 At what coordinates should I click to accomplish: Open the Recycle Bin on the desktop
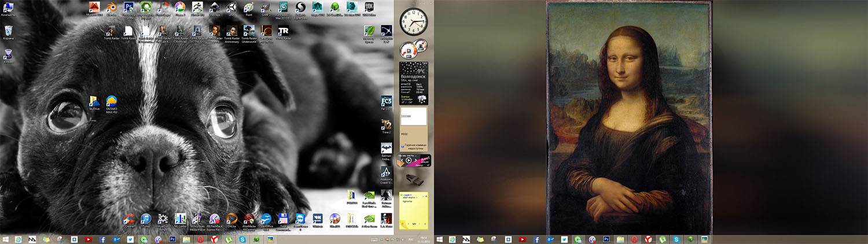tap(8, 32)
